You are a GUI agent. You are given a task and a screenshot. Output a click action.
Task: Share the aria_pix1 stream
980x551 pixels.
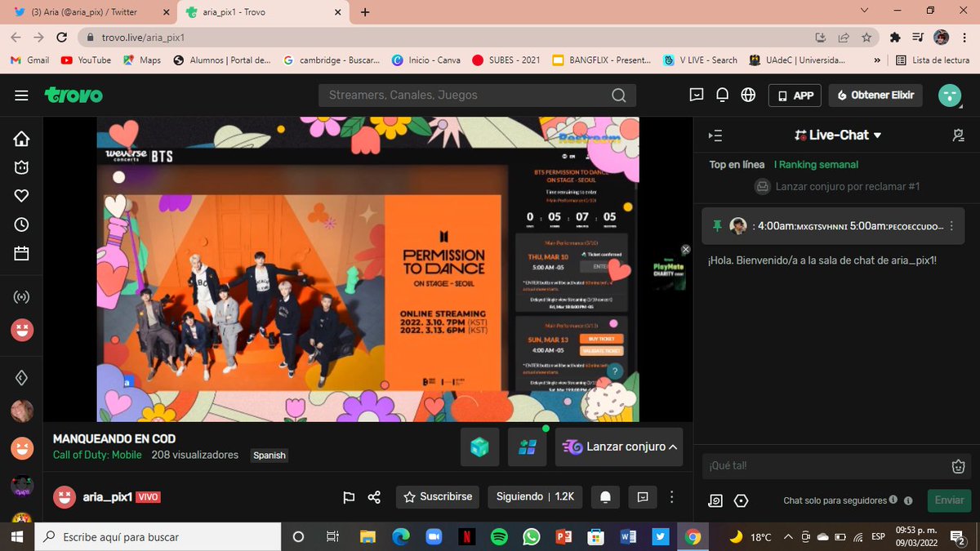tap(374, 496)
